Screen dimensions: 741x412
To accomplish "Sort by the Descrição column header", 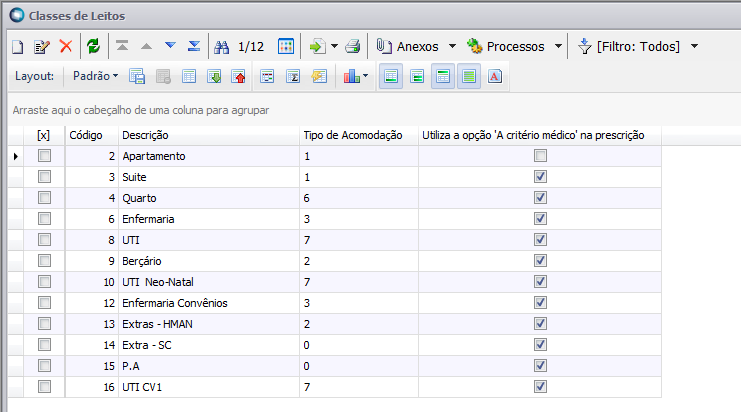I will tap(209, 135).
